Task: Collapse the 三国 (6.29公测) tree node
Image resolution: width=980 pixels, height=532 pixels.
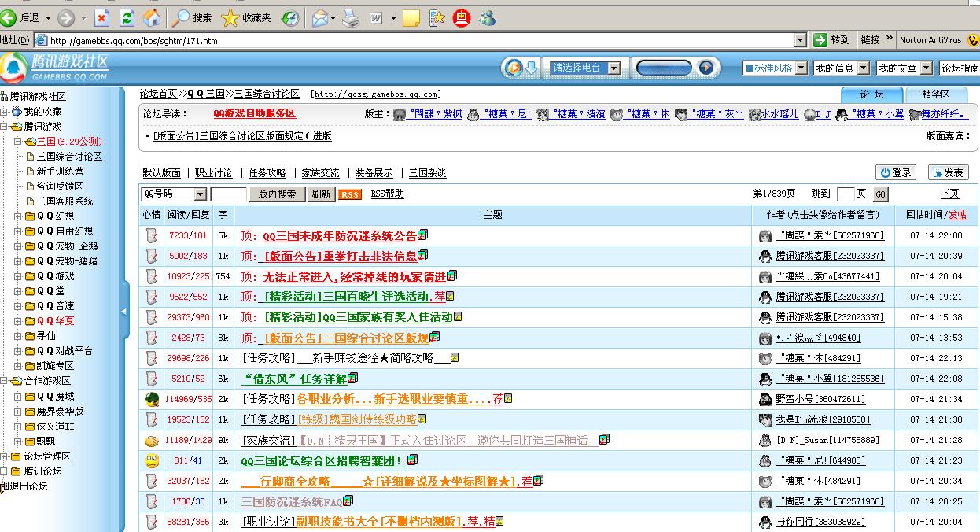Action: pyautogui.click(x=17, y=142)
